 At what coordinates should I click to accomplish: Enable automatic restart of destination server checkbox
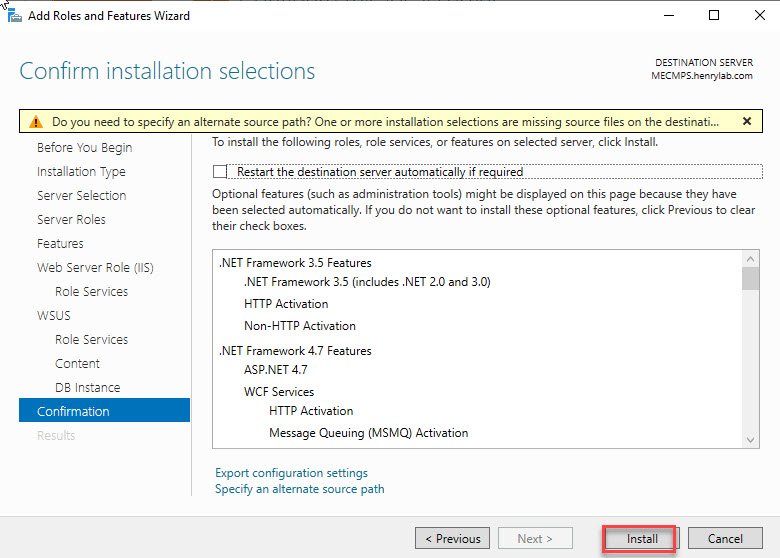click(x=220, y=172)
